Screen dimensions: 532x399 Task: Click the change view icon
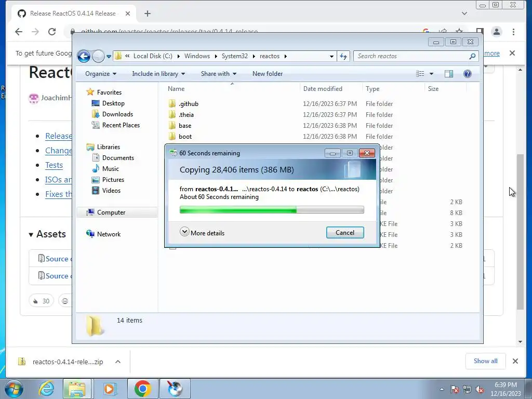pos(420,74)
